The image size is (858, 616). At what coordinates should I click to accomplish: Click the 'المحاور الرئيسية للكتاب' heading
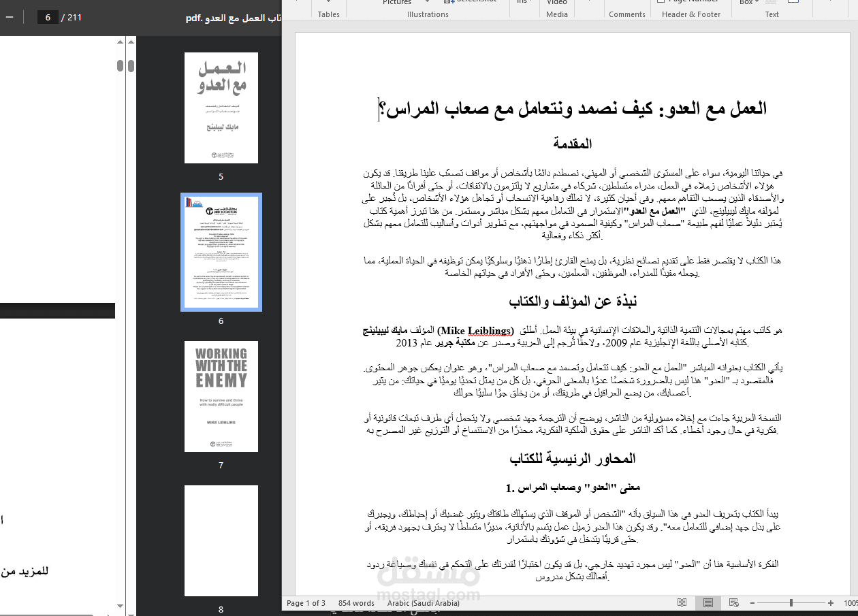pos(573,458)
